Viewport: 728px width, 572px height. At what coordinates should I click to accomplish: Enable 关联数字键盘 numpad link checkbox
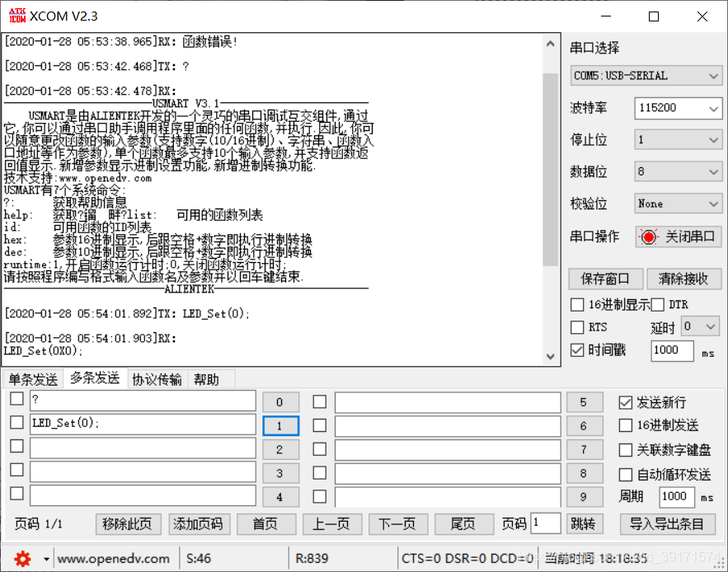(x=626, y=450)
